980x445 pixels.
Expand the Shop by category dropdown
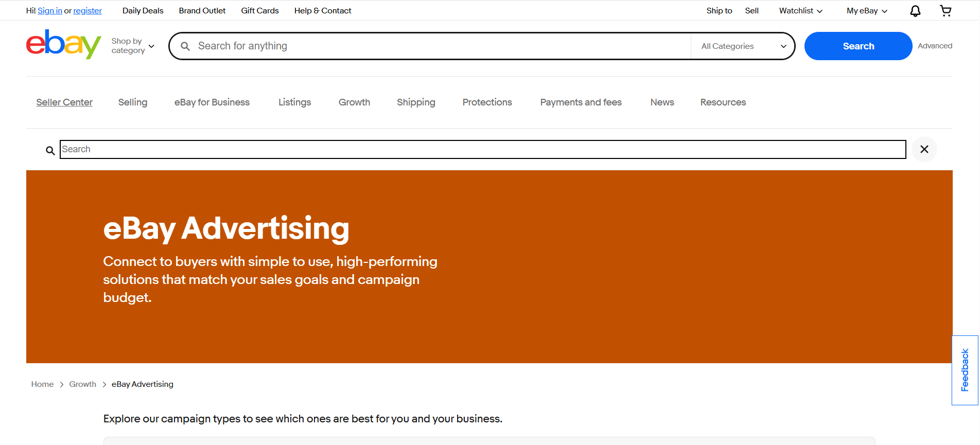click(x=133, y=46)
